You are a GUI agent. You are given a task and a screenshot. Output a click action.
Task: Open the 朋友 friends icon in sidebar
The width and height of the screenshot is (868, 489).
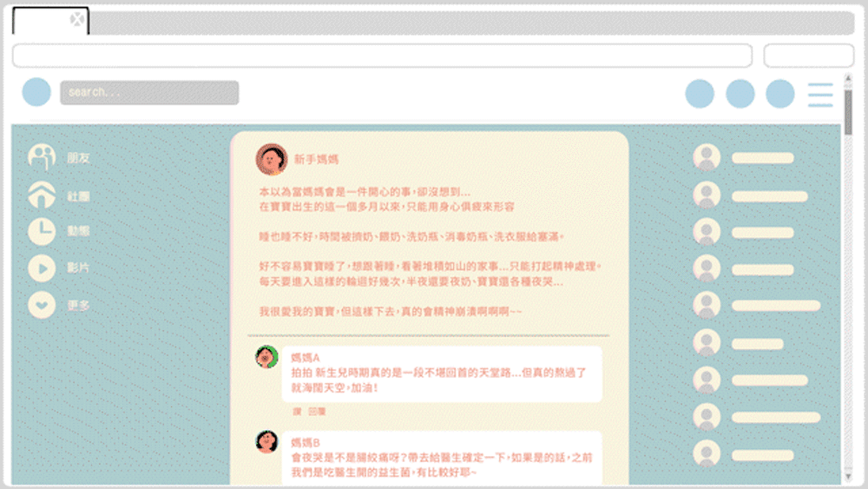point(41,157)
